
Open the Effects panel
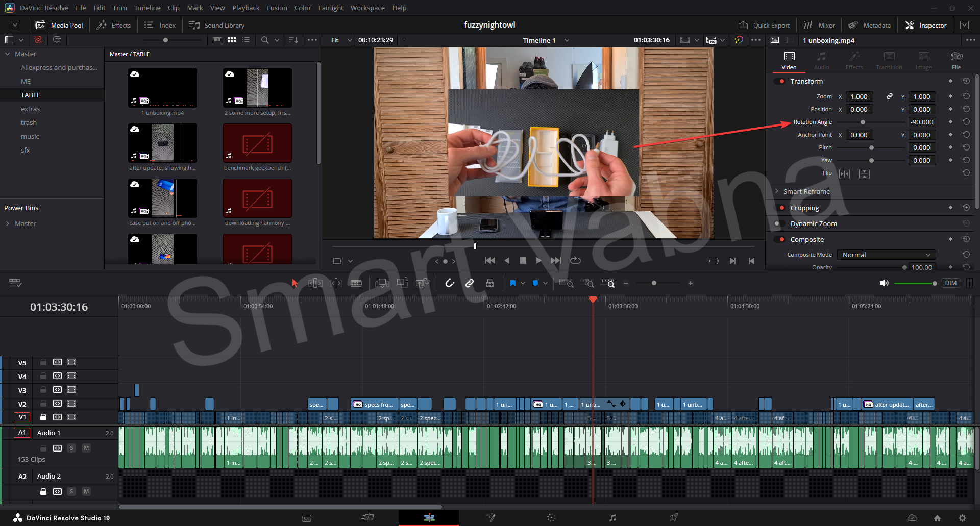pos(114,25)
